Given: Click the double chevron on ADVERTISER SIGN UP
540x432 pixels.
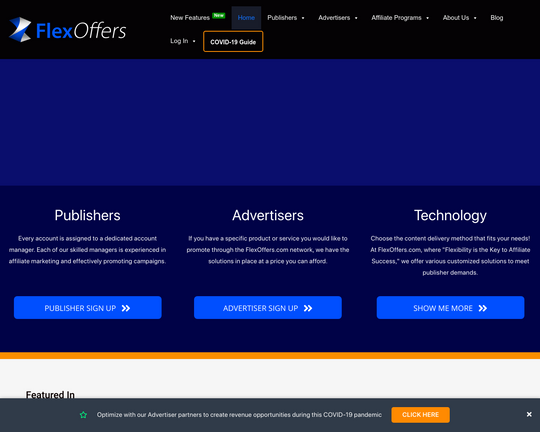Looking at the screenshot, I should 308,308.
